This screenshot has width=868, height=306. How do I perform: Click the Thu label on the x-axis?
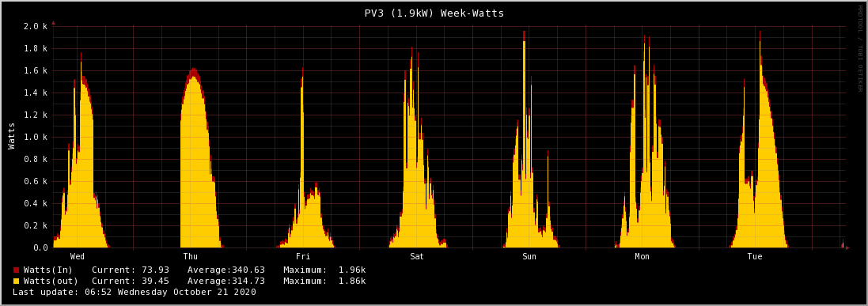click(191, 257)
